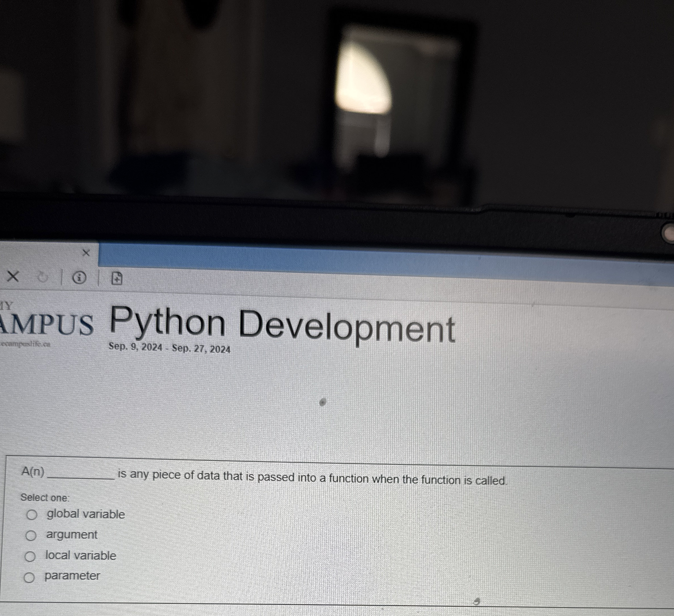This screenshot has height=616, width=674.
Task: Click the Sep. 9 – Sep. 27 date range
Action: 170,348
